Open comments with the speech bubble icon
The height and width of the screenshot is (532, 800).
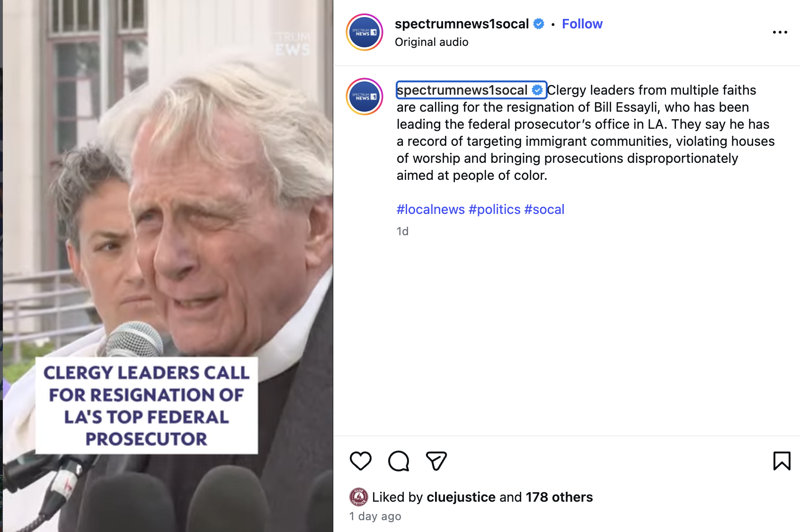399,461
